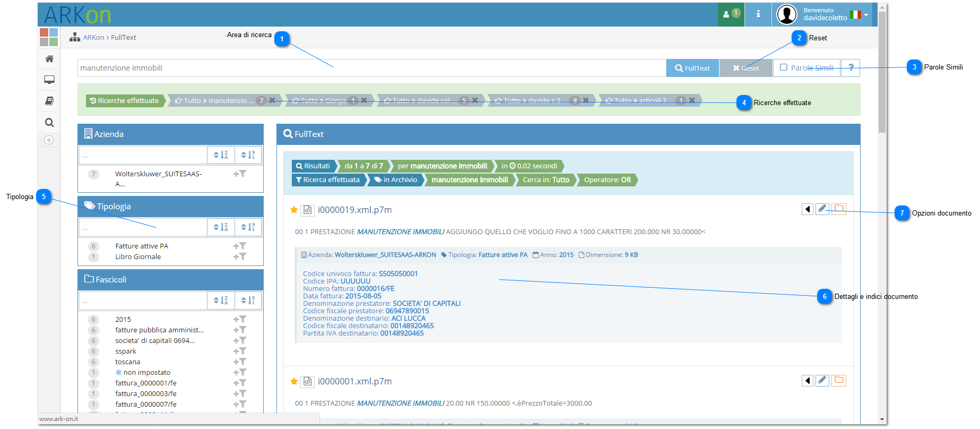980x429 pixels.
Task: Add filter for societa' di capitali fascicolo
Action: coord(240,340)
